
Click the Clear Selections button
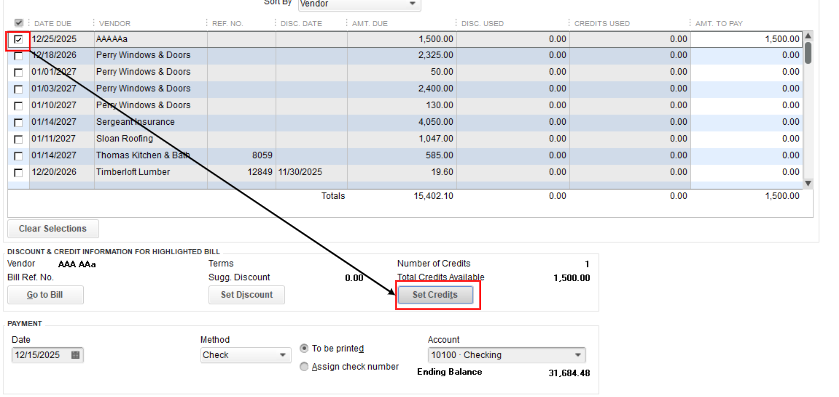click(53, 228)
